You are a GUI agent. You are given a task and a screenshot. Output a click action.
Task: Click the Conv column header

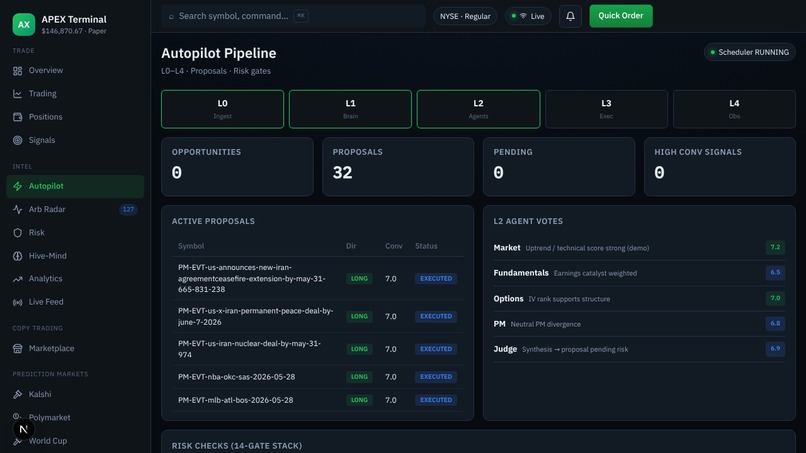tap(394, 246)
